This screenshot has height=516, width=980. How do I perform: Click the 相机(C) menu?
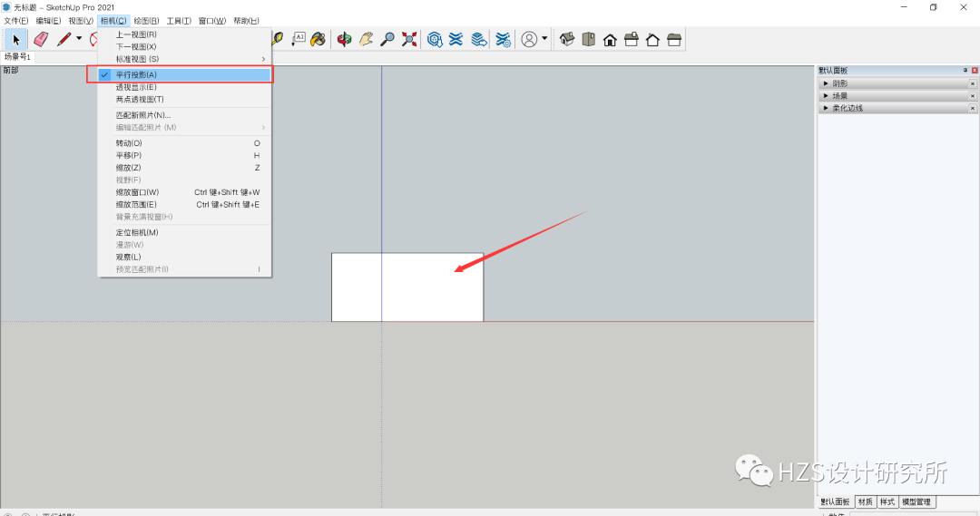(113, 21)
